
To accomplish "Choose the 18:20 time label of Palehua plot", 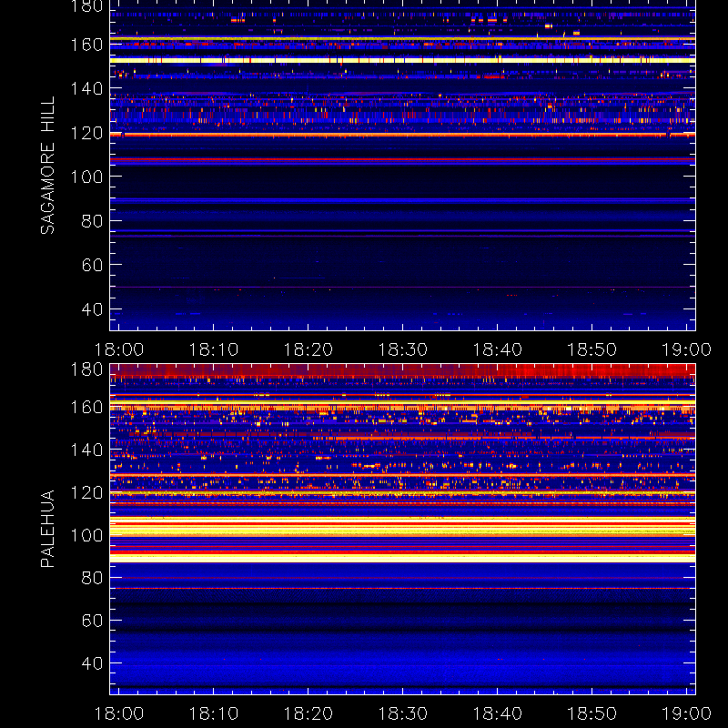I will click(x=308, y=713).
